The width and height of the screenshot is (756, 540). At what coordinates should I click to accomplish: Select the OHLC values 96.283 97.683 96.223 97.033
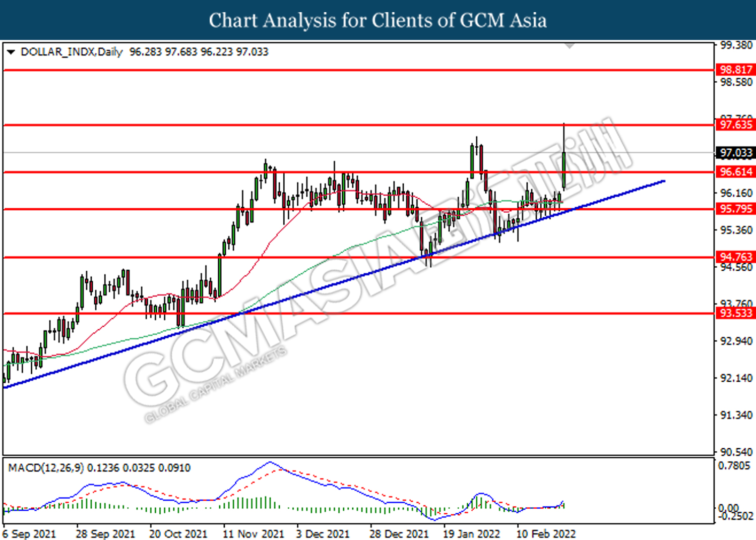[x=199, y=52]
